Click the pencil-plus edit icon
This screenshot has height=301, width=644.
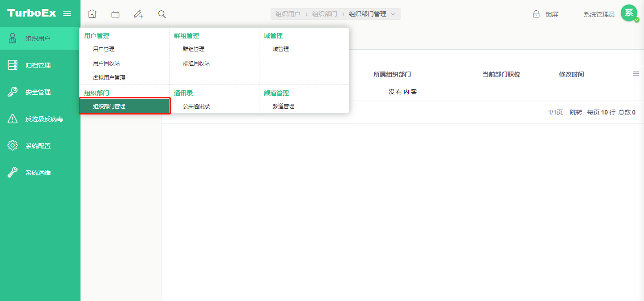(x=139, y=14)
